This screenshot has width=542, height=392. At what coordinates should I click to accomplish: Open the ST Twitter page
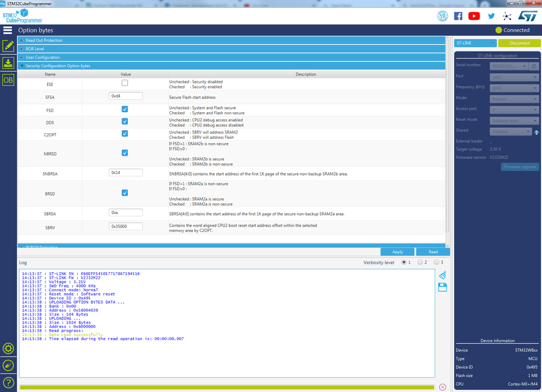[491, 16]
